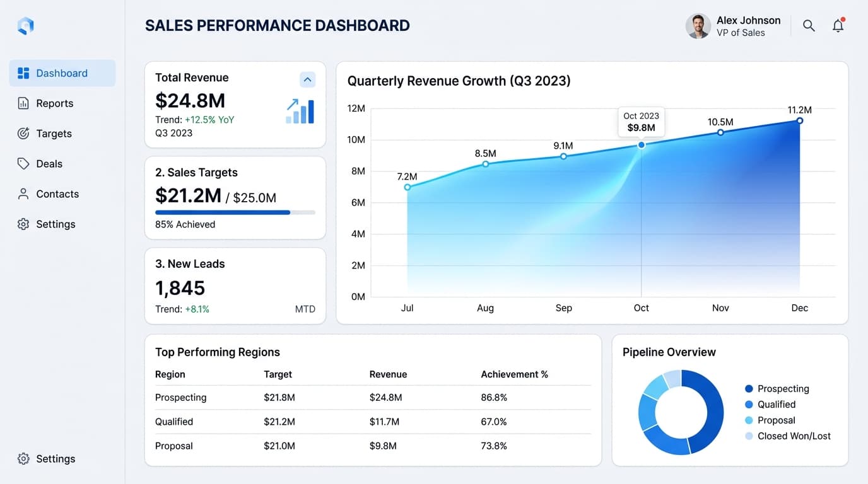This screenshot has width=868, height=484.
Task: Open Contacts via the person icon
Action: (x=23, y=194)
